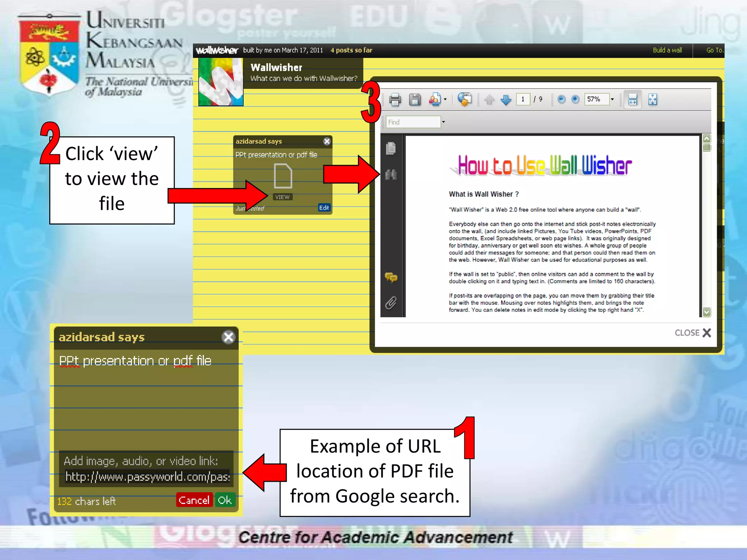Image resolution: width=747 pixels, height=560 pixels.
Task: Click the green Ok button
Action: tap(225, 500)
